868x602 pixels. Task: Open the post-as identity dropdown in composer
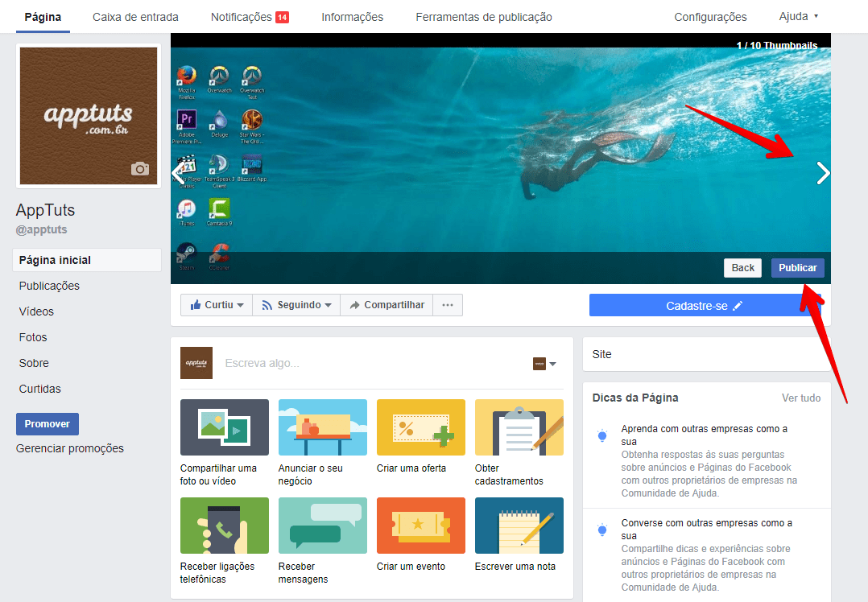[544, 364]
